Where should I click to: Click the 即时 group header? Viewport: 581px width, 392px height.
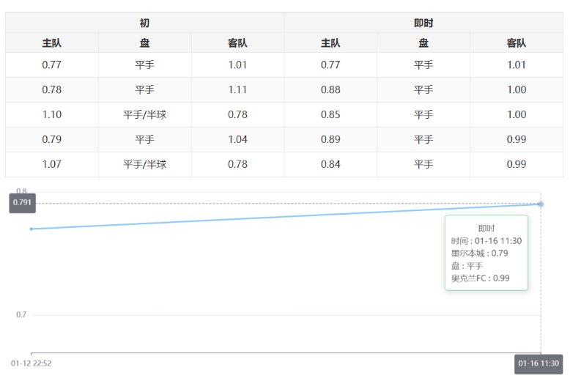423,23
